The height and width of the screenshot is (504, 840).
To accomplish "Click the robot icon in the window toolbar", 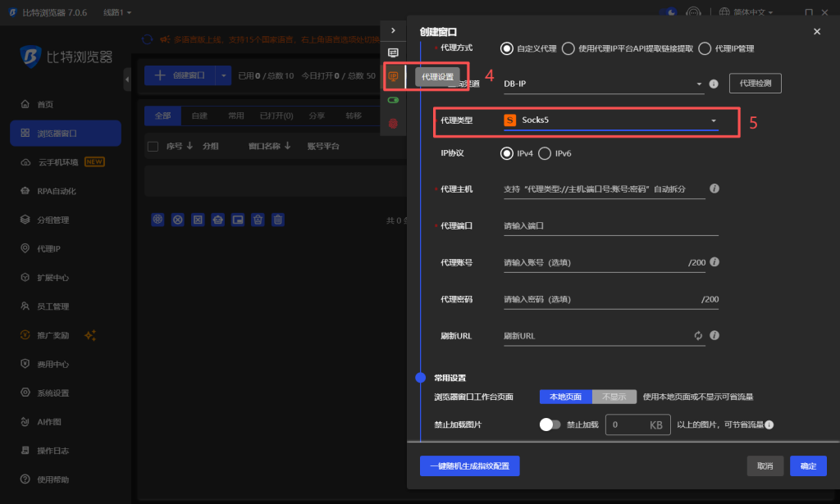I will [217, 220].
